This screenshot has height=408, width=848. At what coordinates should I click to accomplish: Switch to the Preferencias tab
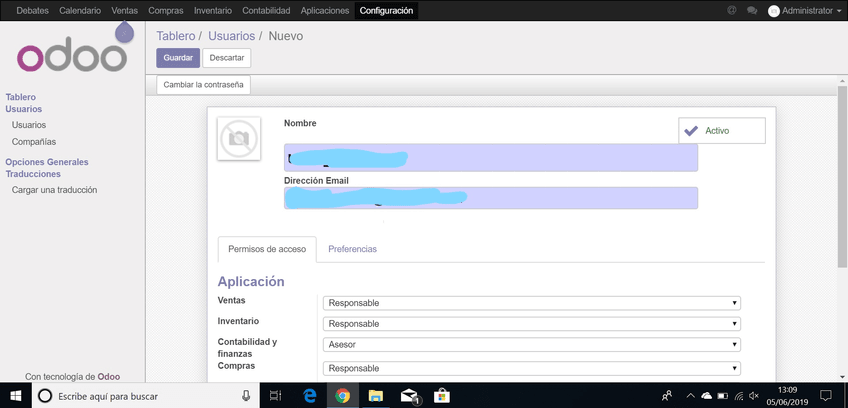click(352, 249)
